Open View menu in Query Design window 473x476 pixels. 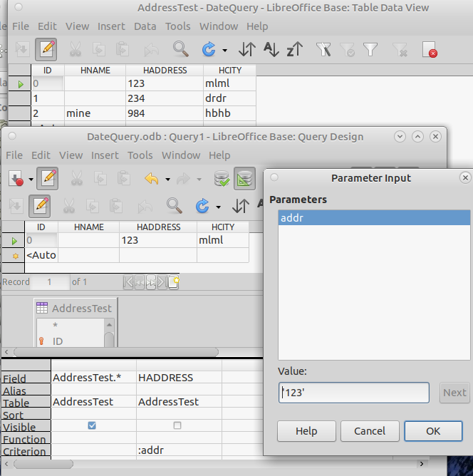pyautogui.click(x=71, y=155)
